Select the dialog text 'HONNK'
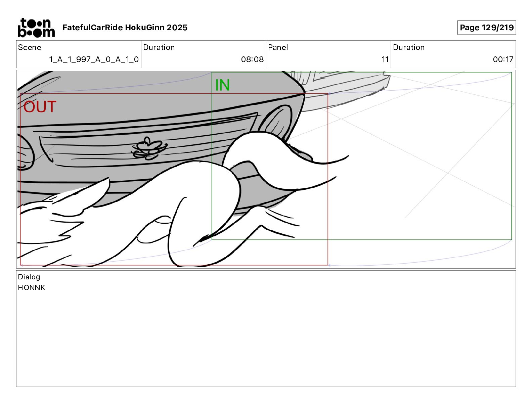 coord(32,288)
